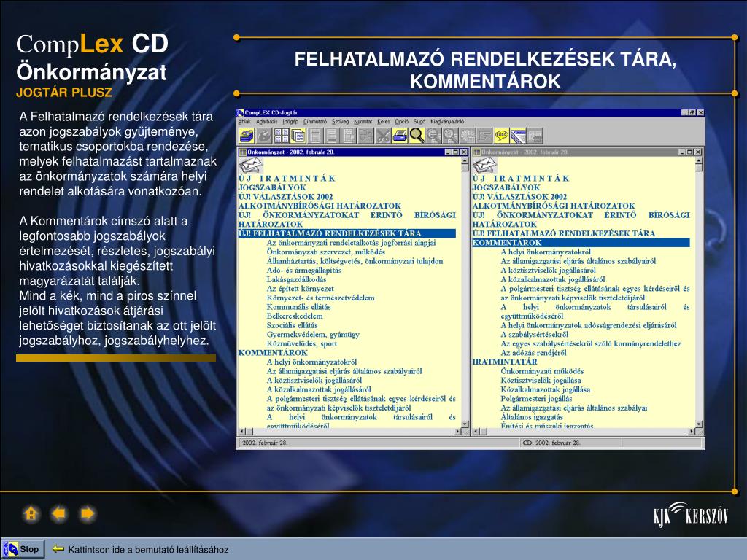Open Gyermekvédelem, gyámügy entry

(x=313, y=334)
